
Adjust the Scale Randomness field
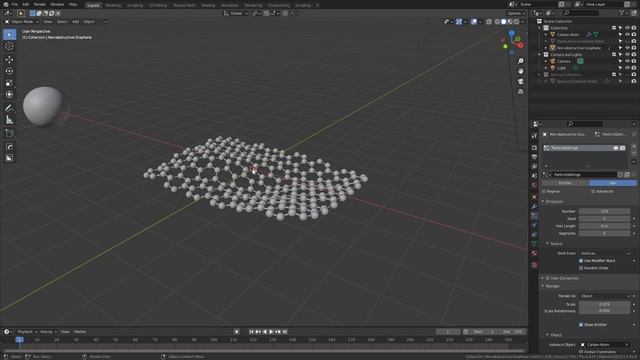pyautogui.click(x=604, y=311)
